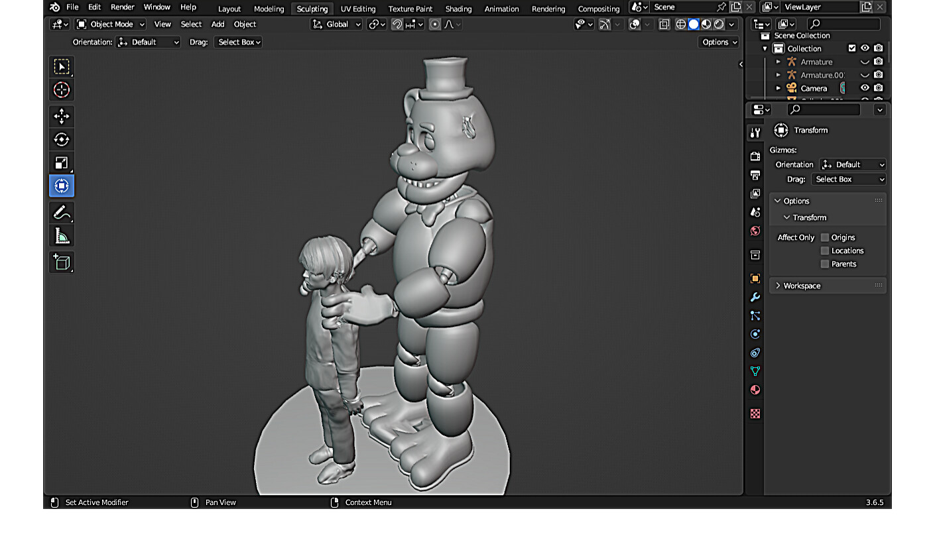Open the View Layer properties tab

[755, 194]
